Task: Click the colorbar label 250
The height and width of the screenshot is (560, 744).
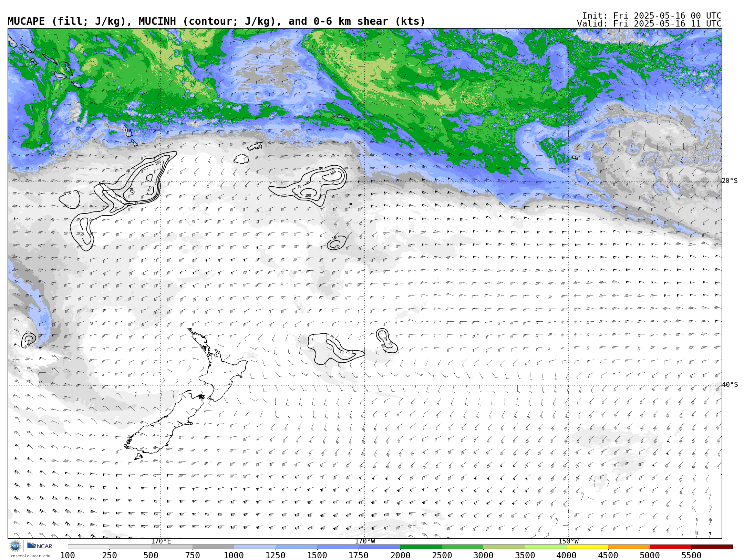Action: 110,556
